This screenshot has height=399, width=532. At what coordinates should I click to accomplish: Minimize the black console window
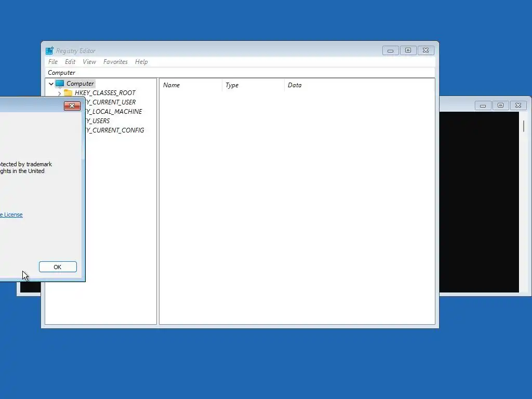[483, 105]
